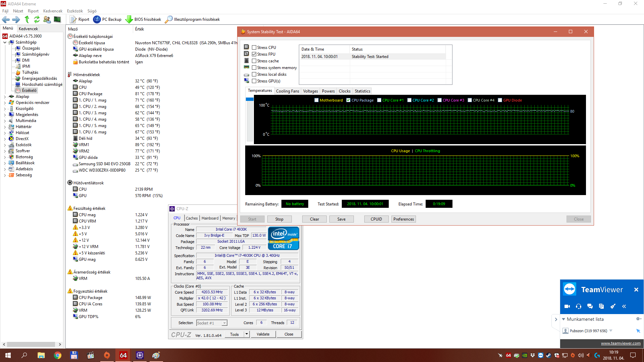The width and height of the screenshot is (644, 362).
Task: Expand the Hálózat tree node
Action: [x=5, y=133]
